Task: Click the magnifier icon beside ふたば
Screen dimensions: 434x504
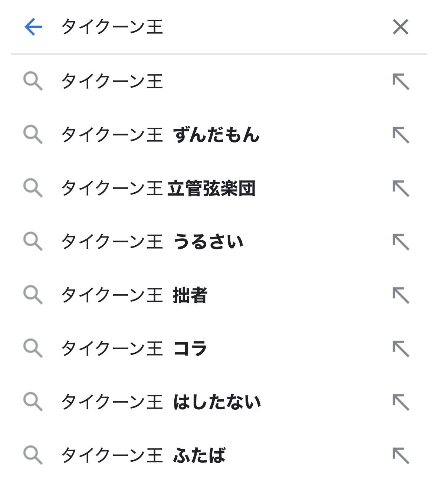Action: (x=33, y=455)
